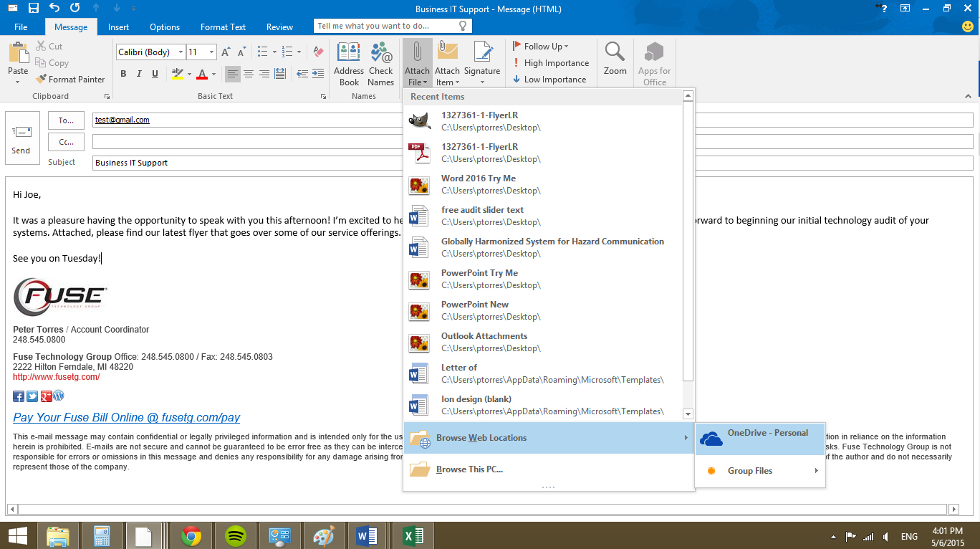Open the font size dropdown

coord(211,52)
